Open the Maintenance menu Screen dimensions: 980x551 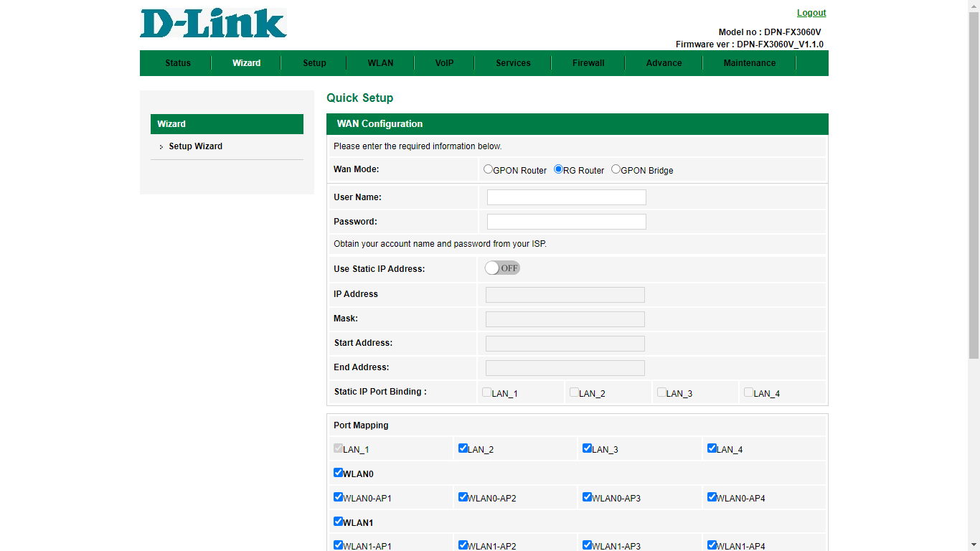point(750,63)
